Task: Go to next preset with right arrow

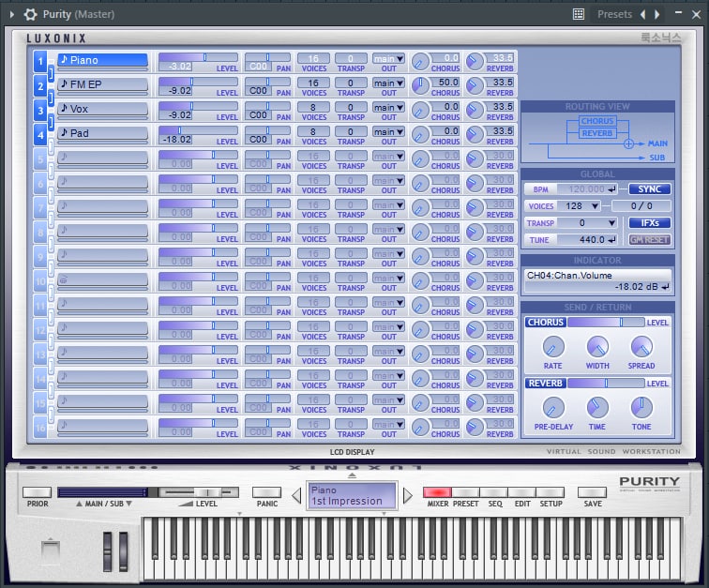Action: pyautogui.click(x=657, y=14)
